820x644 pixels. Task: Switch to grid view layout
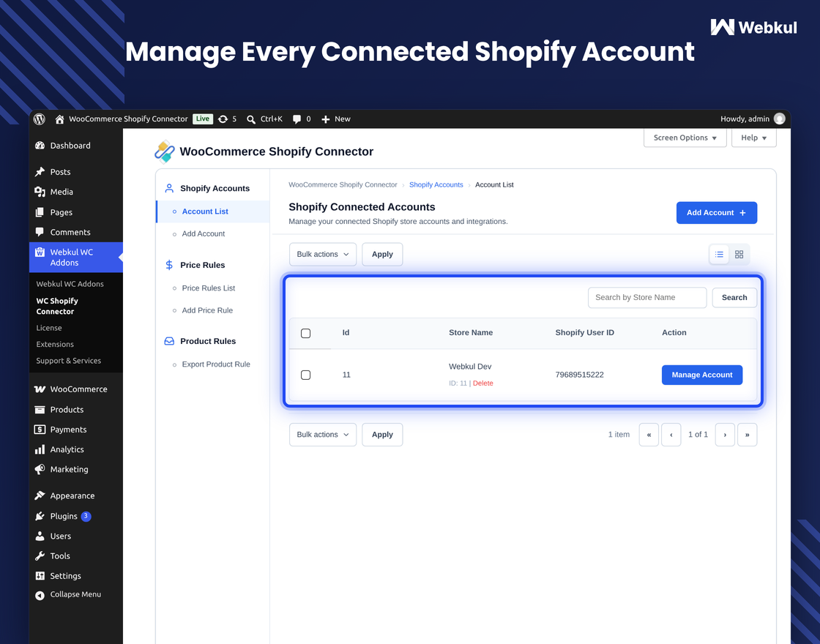click(x=739, y=254)
